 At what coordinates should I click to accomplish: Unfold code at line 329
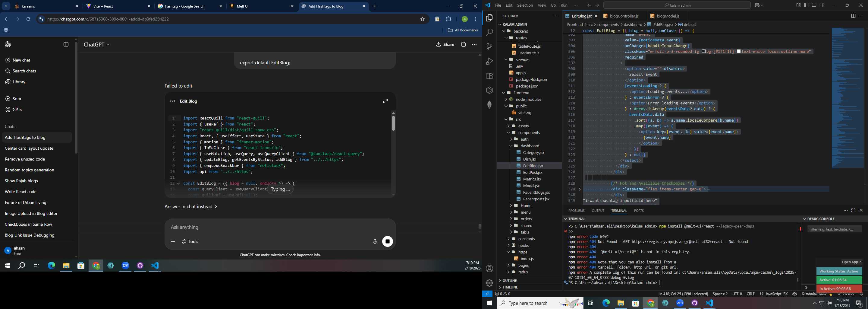point(580,189)
